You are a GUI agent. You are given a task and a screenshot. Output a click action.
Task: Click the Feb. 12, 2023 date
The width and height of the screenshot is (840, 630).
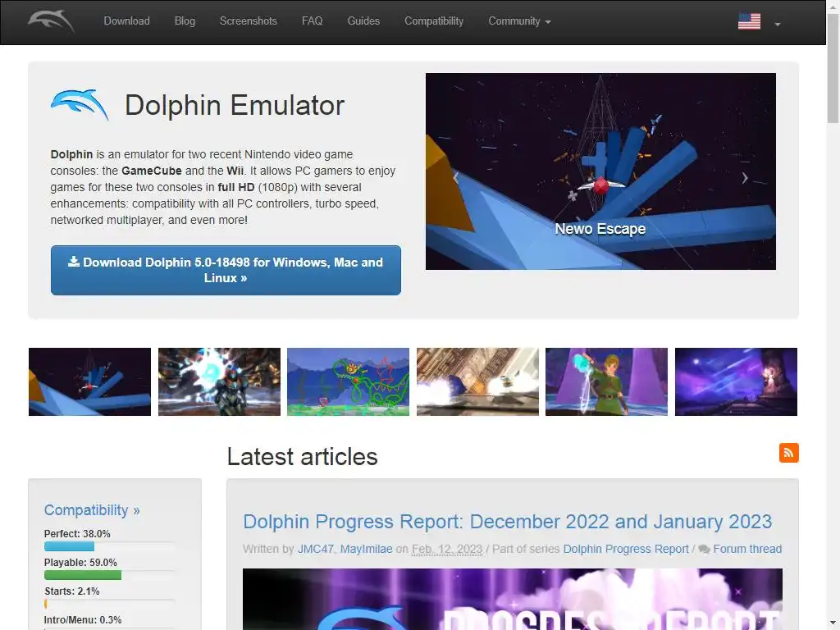coord(447,549)
